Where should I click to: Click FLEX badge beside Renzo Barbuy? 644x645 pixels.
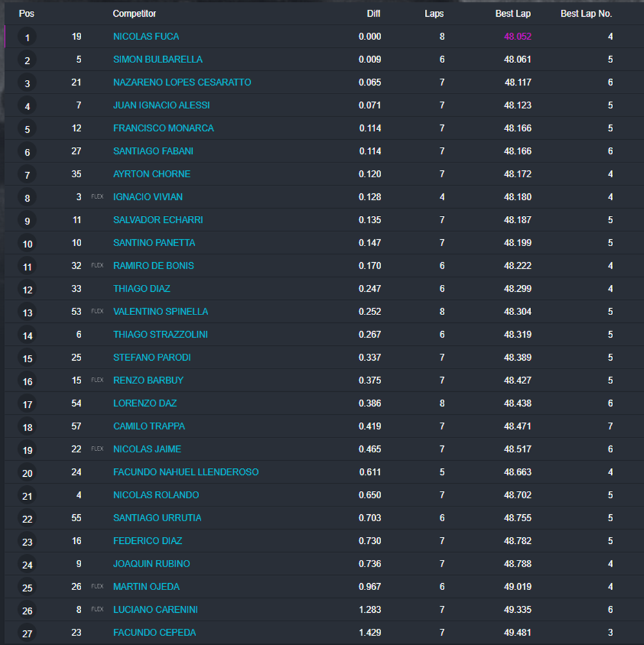[x=97, y=380]
